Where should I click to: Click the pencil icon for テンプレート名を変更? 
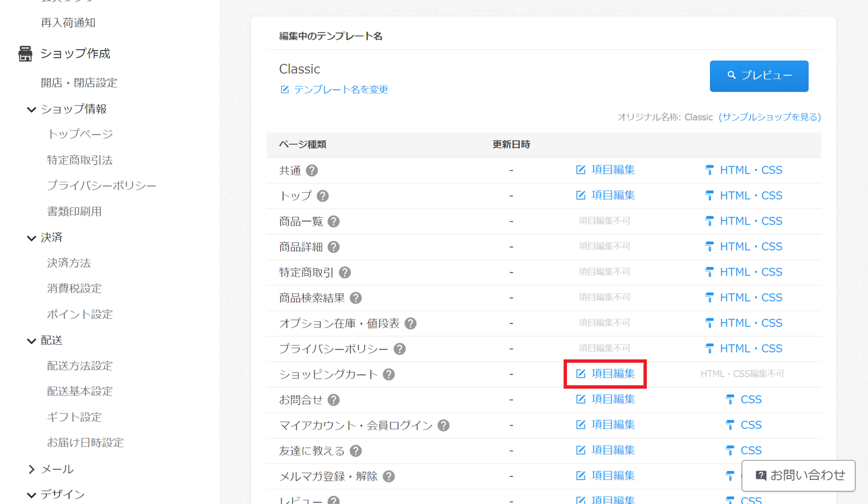coord(284,90)
